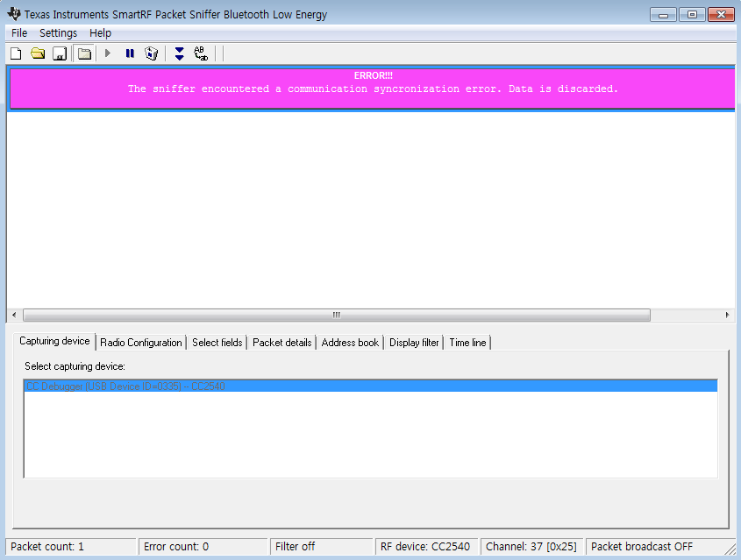Open the Help menu
The image size is (741, 560).
click(100, 33)
